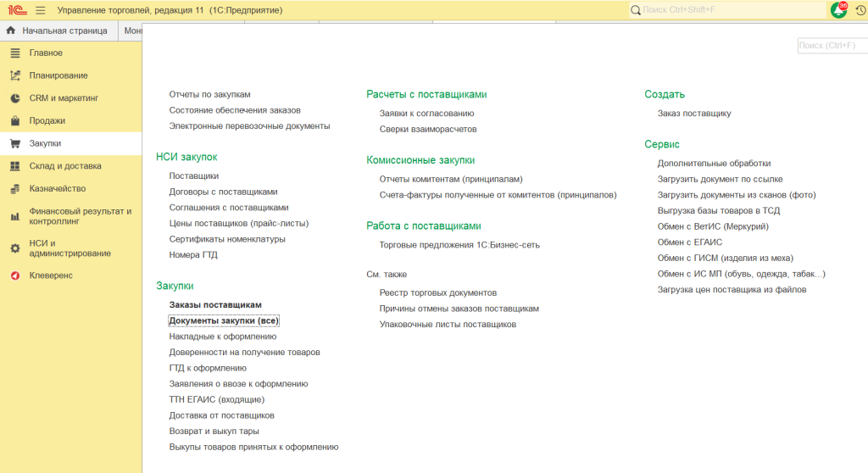Click the Продажи bag icon
The image size is (868, 473).
15,120
